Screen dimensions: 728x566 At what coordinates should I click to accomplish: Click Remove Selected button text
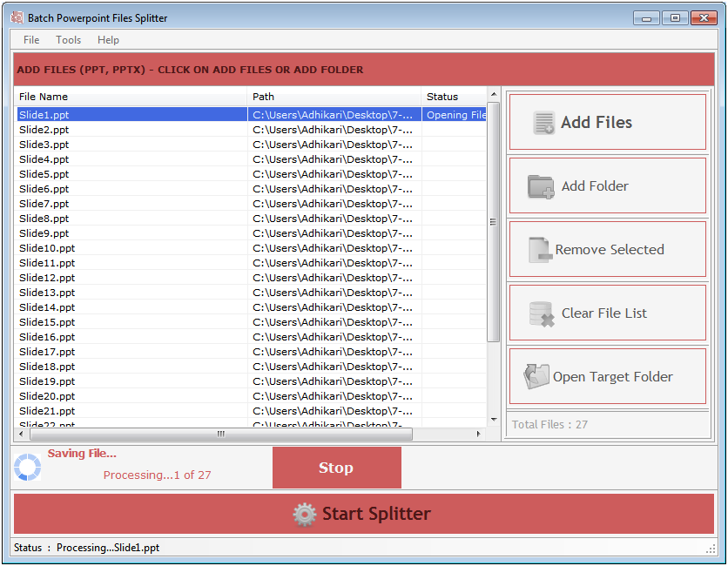tap(610, 250)
